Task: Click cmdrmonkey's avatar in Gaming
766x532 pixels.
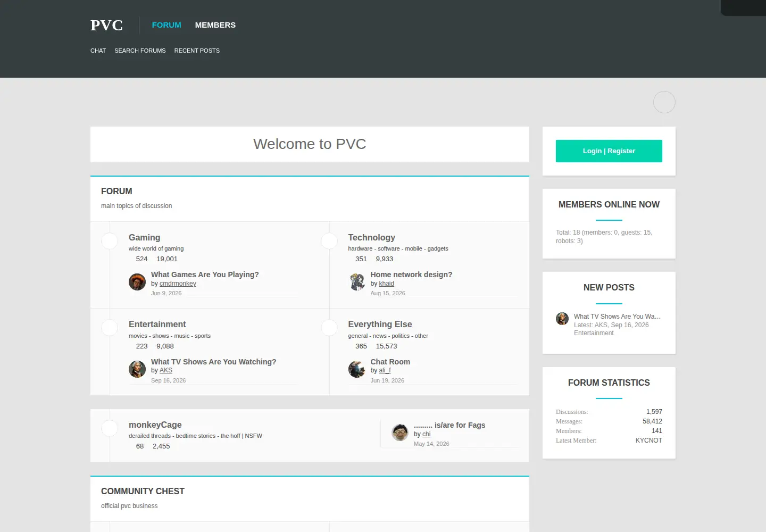Action: 137,282
